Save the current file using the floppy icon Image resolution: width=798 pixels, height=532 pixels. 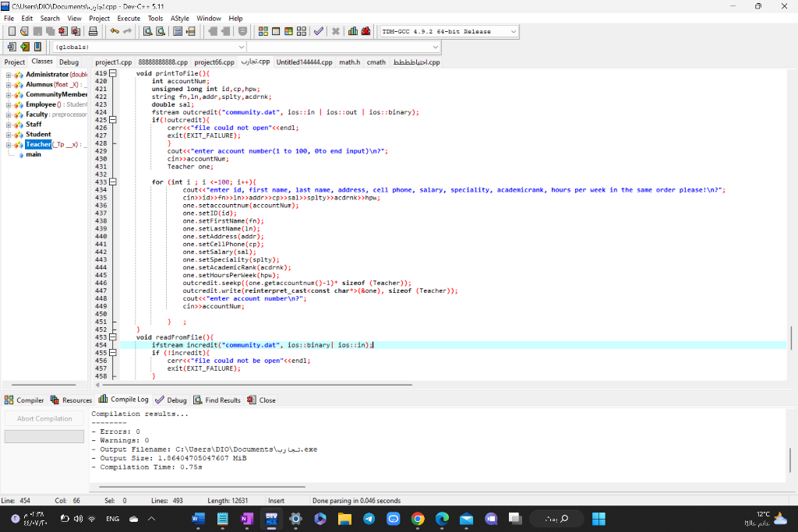coord(37,32)
